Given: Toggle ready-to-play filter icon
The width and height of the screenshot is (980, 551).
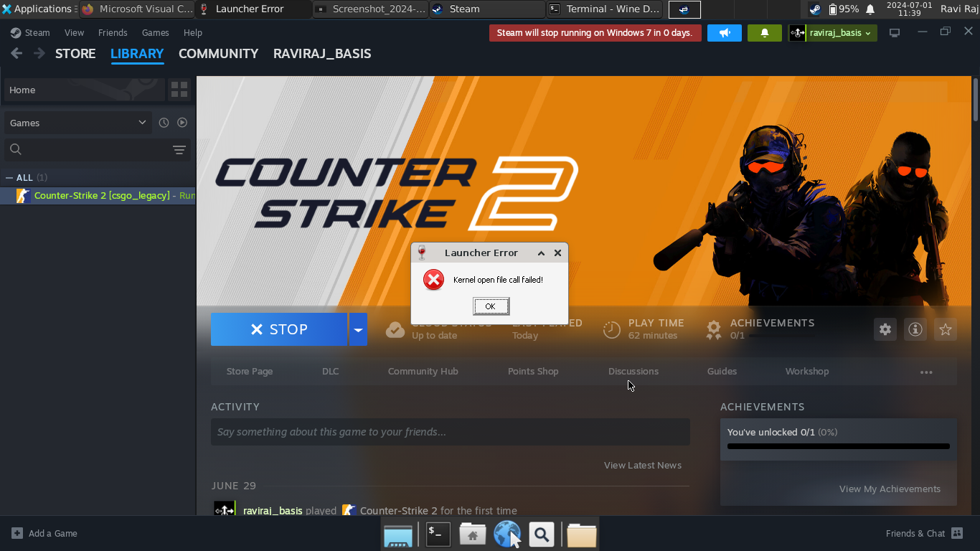Looking at the screenshot, I should pos(182,123).
